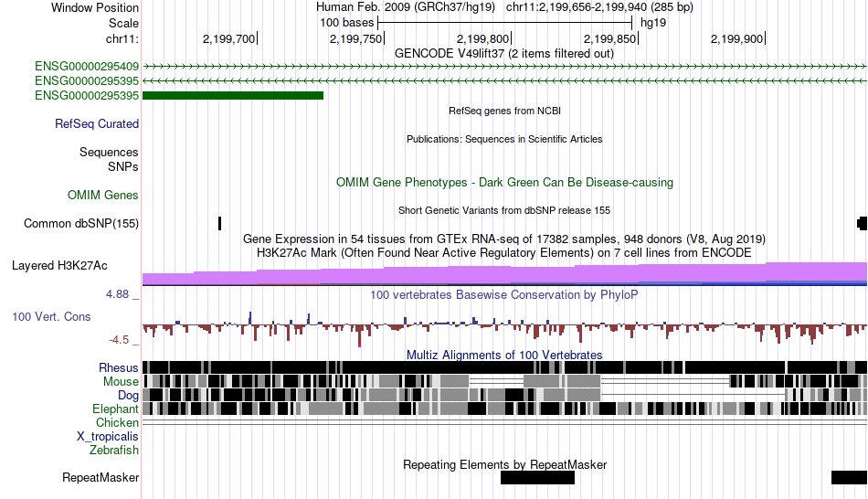Click the Rhesus alignment row label

(119, 367)
